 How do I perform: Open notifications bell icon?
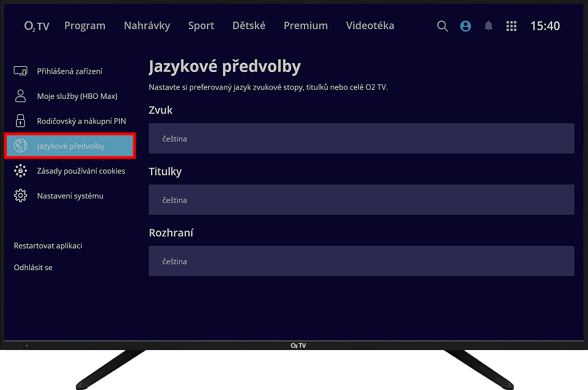(488, 26)
